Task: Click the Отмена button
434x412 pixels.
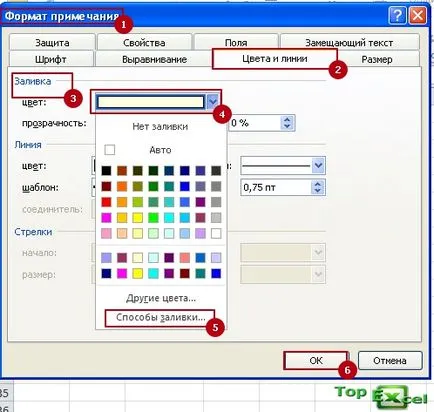Action: coord(390,361)
